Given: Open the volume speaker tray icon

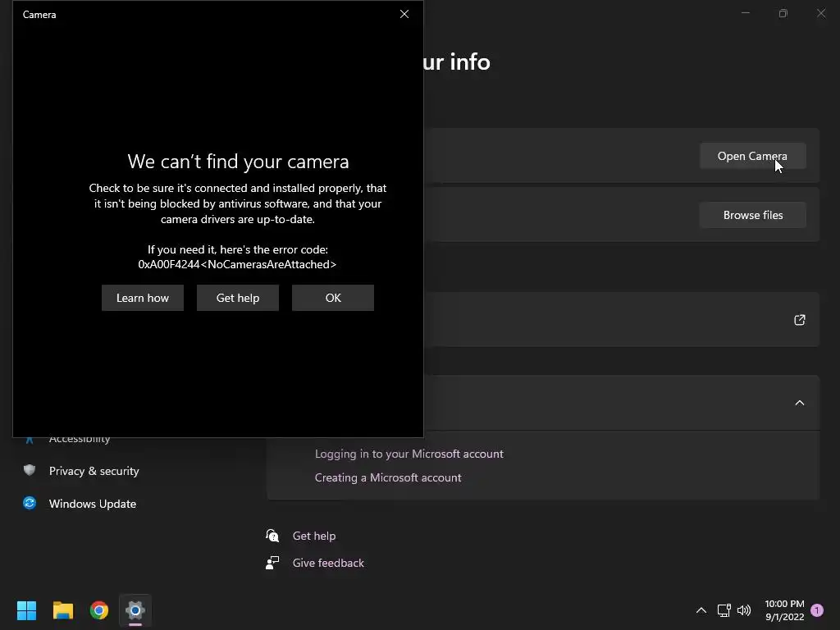Looking at the screenshot, I should coord(744,610).
